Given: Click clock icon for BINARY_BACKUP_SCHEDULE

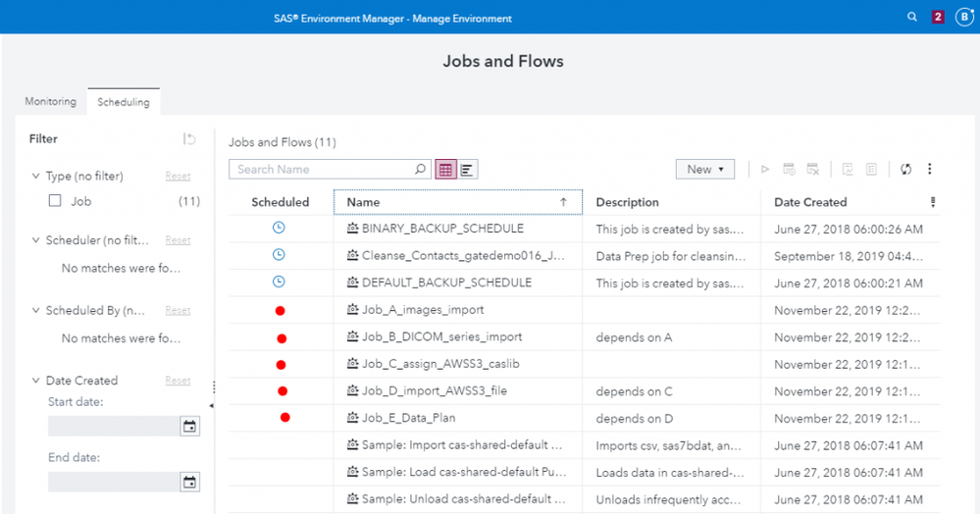Looking at the screenshot, I should pos(279,228).
